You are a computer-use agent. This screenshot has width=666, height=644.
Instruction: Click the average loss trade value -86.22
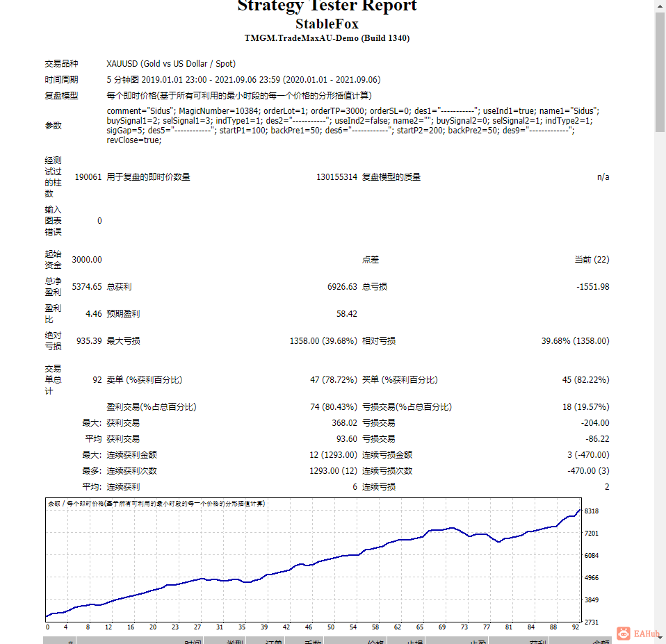pos(597,439)
